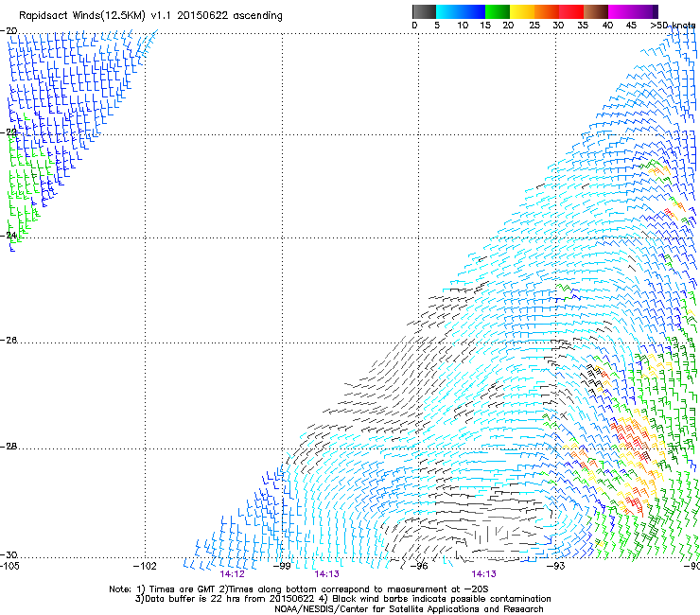
Task: Click the yellow 20–25 knots legend segment
Action: coord(522,11)
